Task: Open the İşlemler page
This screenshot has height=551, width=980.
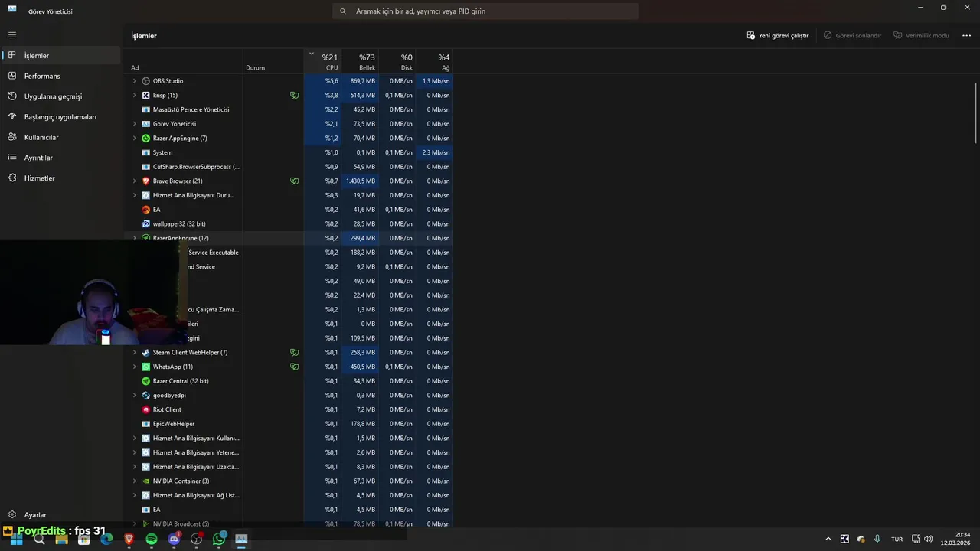Action: click(61, 55)
